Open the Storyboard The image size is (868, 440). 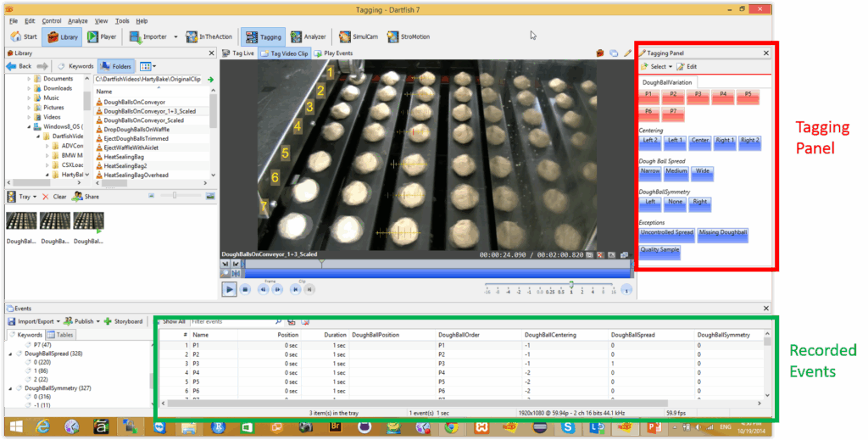tap(123, 321)
